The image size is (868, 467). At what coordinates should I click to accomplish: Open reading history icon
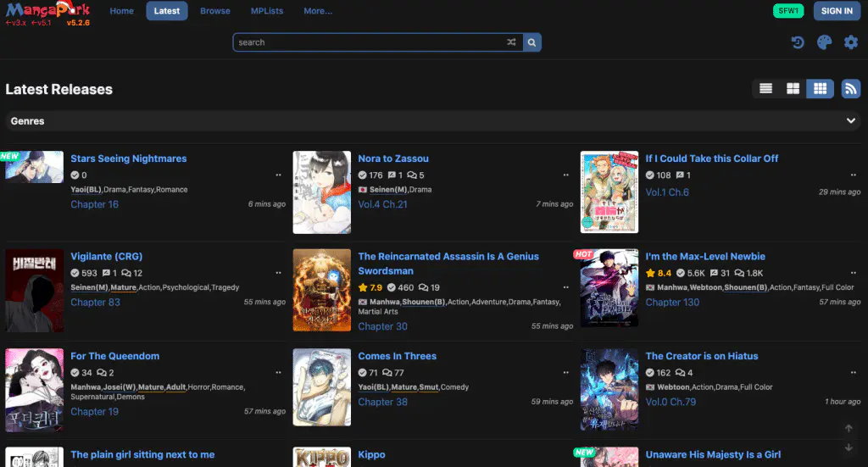click(798, 42)
